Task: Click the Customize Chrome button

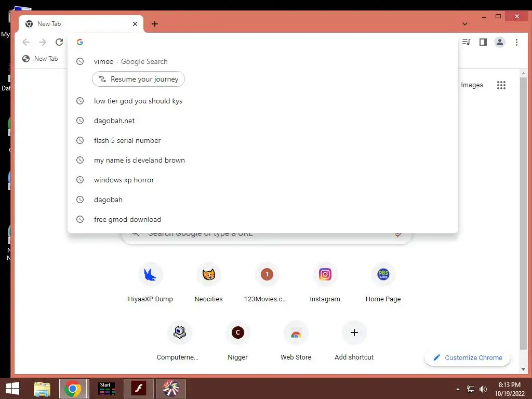Action: click(x=468, y=357)
